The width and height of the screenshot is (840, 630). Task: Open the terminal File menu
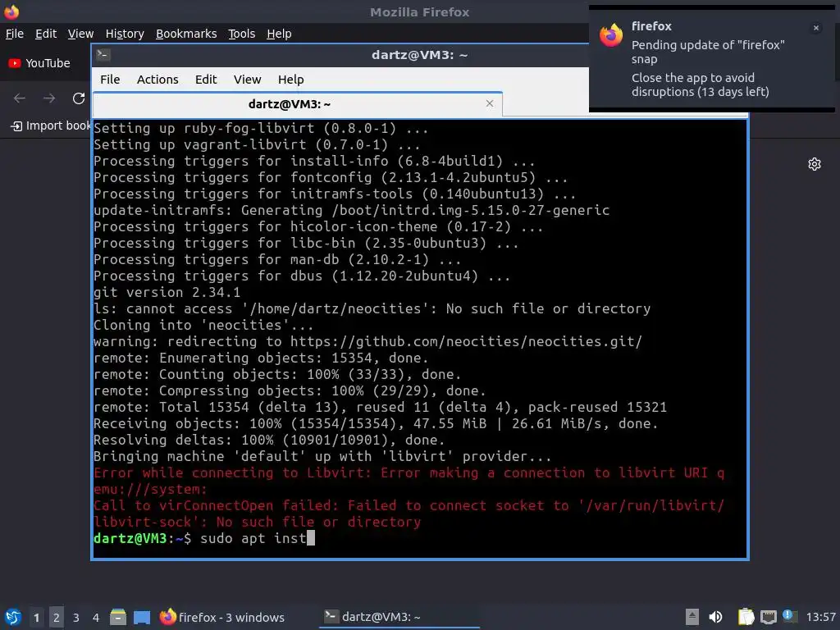point(110,80)
